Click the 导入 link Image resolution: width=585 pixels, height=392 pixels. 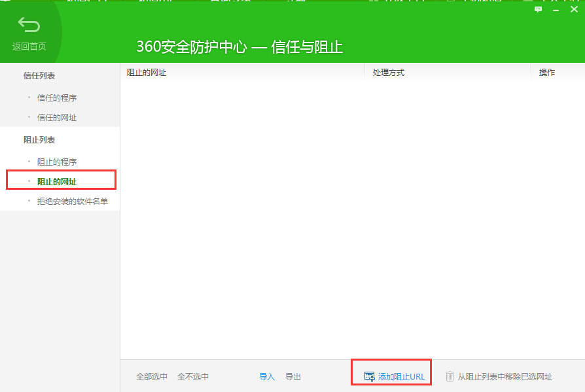267,377
